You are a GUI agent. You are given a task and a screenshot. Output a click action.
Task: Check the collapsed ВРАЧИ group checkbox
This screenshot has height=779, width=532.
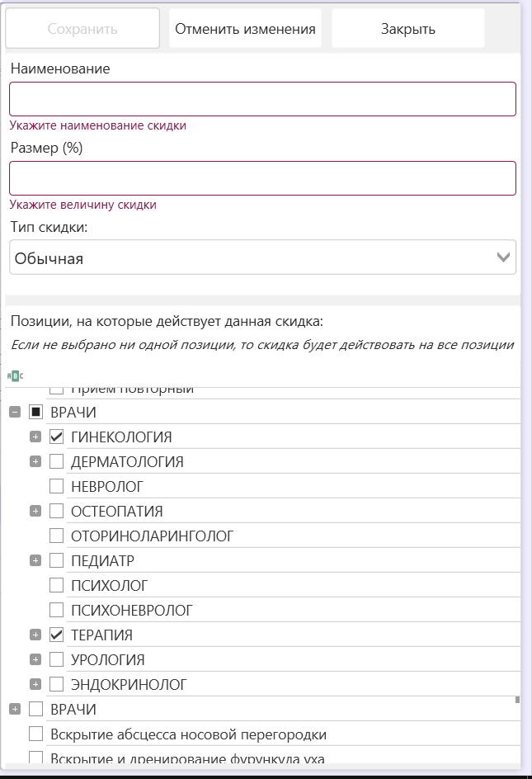click(35, 709)
